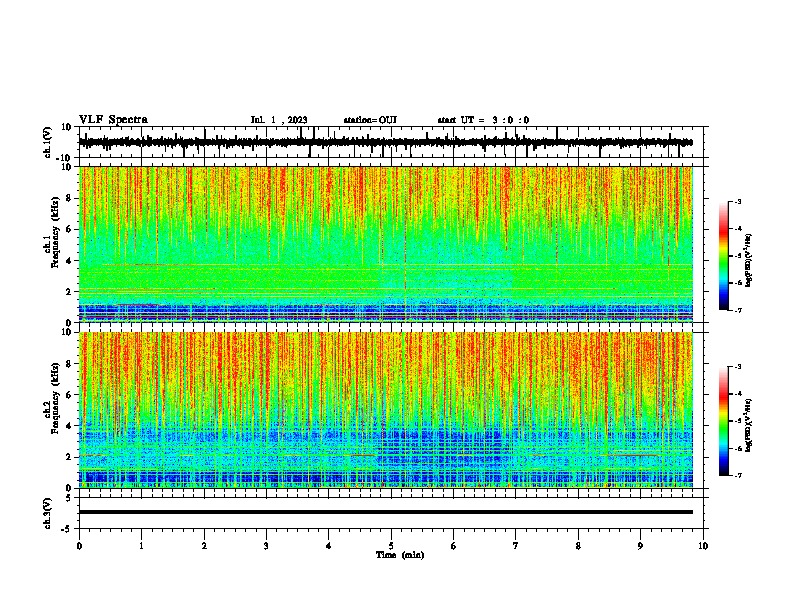Select the ch.2 spectrogram color scale bar
Screen dimensions: 792x612
(724, 421)
